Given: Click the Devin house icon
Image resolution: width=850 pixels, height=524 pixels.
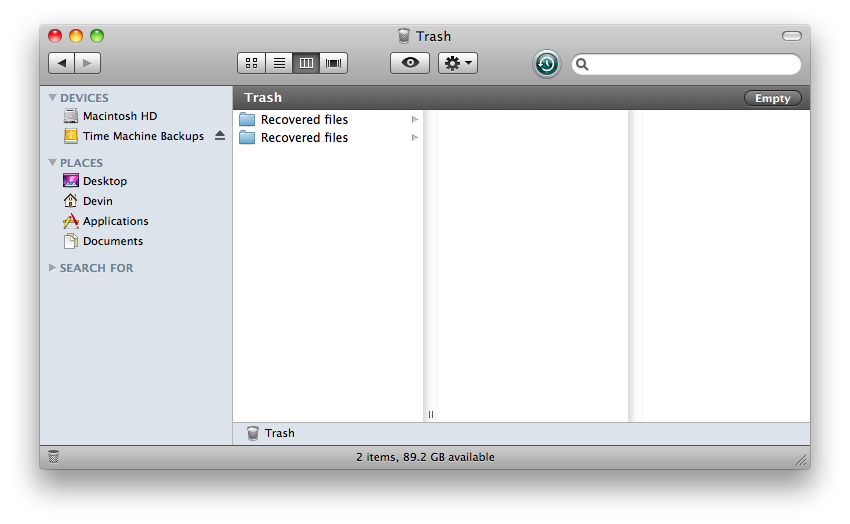Looking at the screenshot, I should tap(70, 201).
